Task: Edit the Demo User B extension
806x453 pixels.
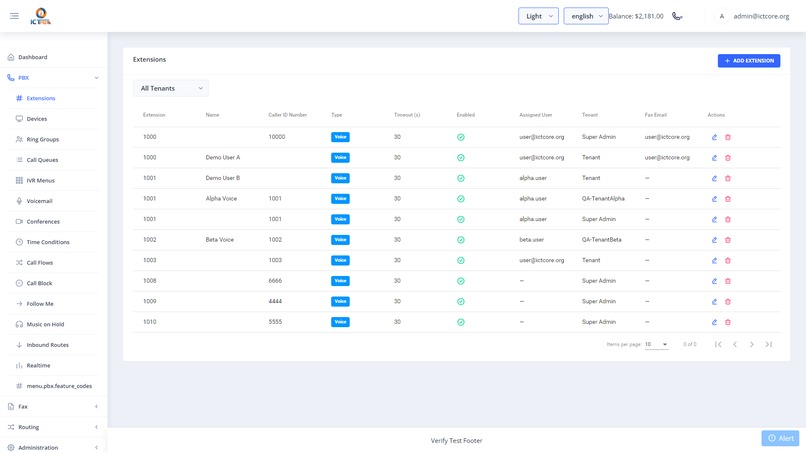Action: [714, 178]
